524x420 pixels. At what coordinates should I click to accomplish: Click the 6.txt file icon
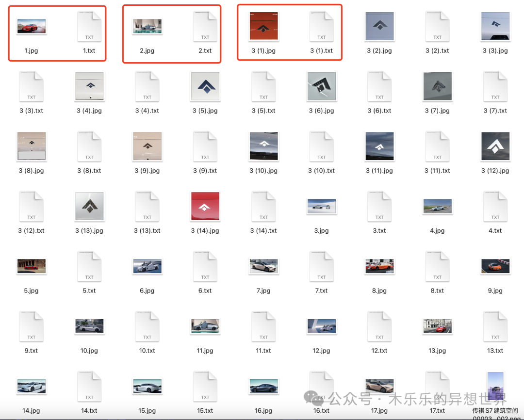[x=205, y=266]
